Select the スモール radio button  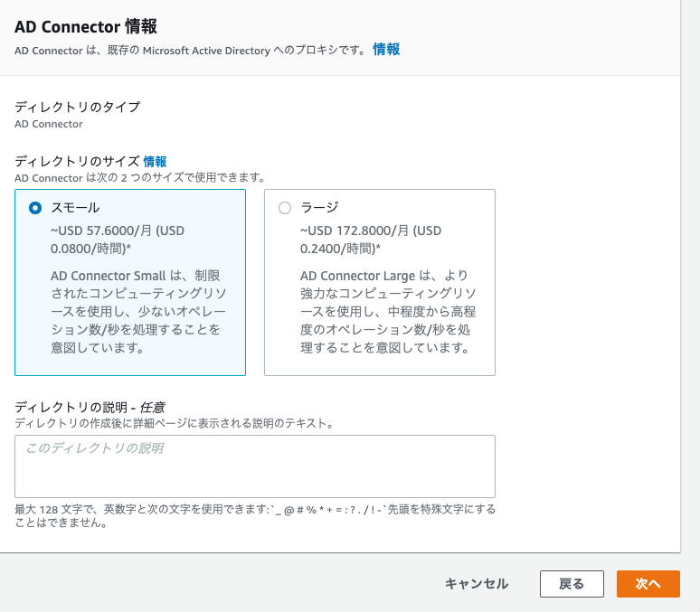coord(35,208)
